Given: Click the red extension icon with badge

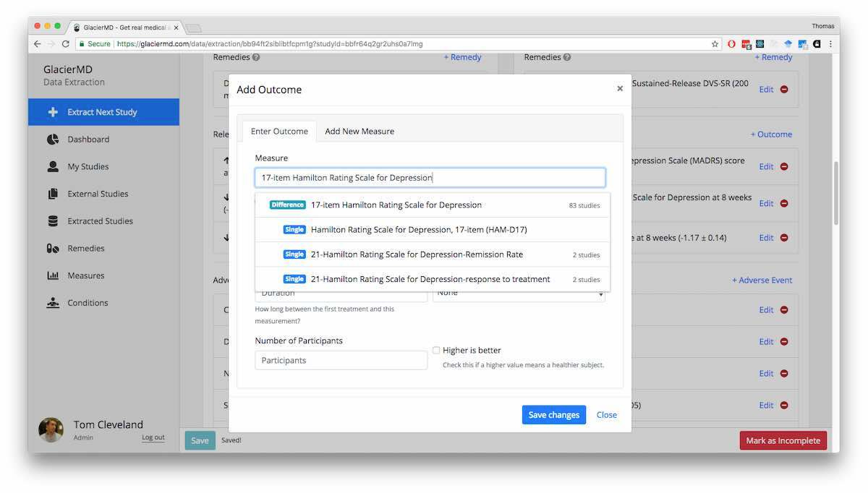Looking at the screenshot, I should click(746, 44).
